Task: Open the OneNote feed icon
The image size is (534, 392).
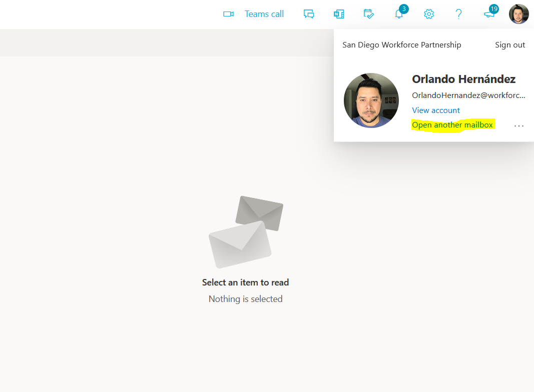Action: click(339, 14)
